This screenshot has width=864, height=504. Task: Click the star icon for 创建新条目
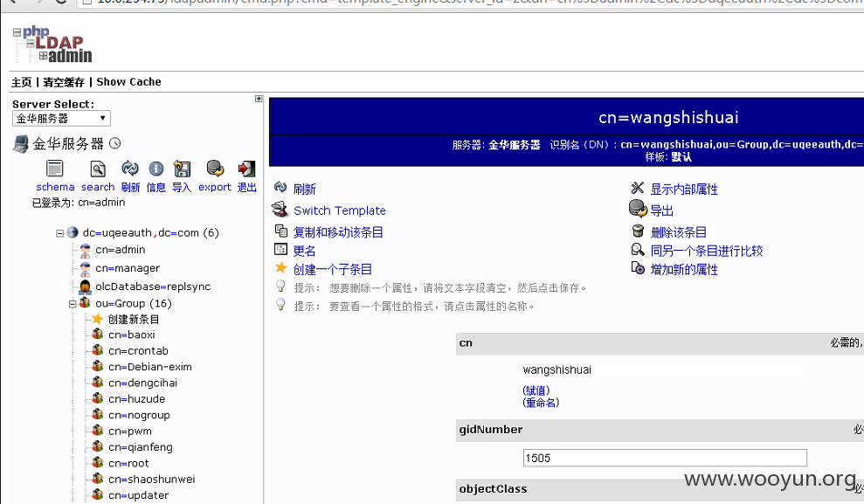pyautogui.click(x=98, y=319)
